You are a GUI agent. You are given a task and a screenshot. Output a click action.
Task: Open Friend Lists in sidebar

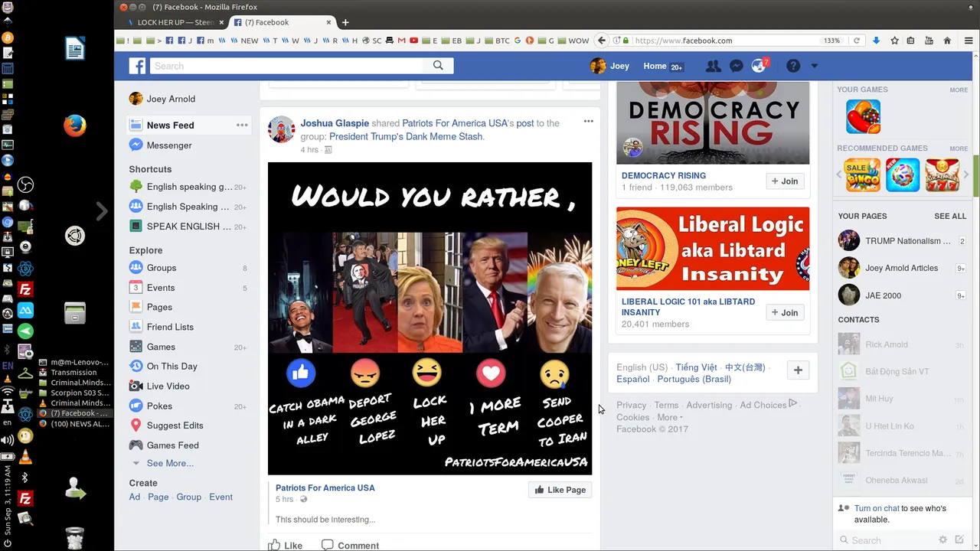170,327
